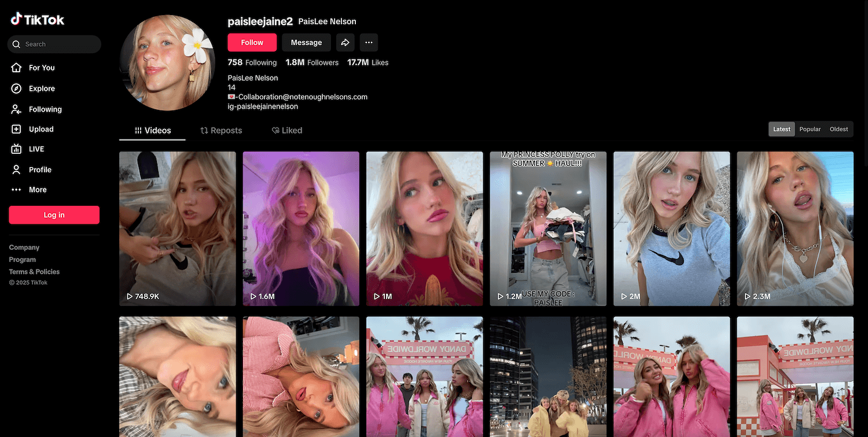Viewport: 868px width, 437px height.
Task: Click the Log in button
Action: tap(54, 215)
